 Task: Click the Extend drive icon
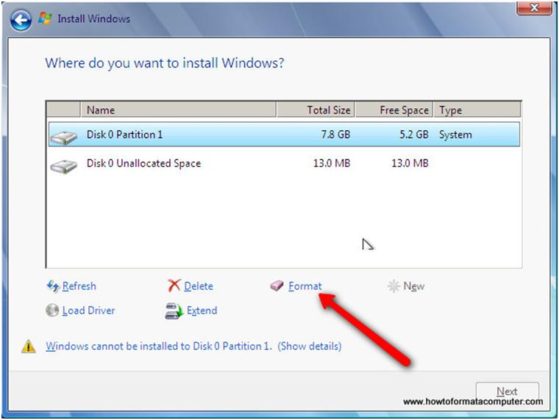point(174,311)
